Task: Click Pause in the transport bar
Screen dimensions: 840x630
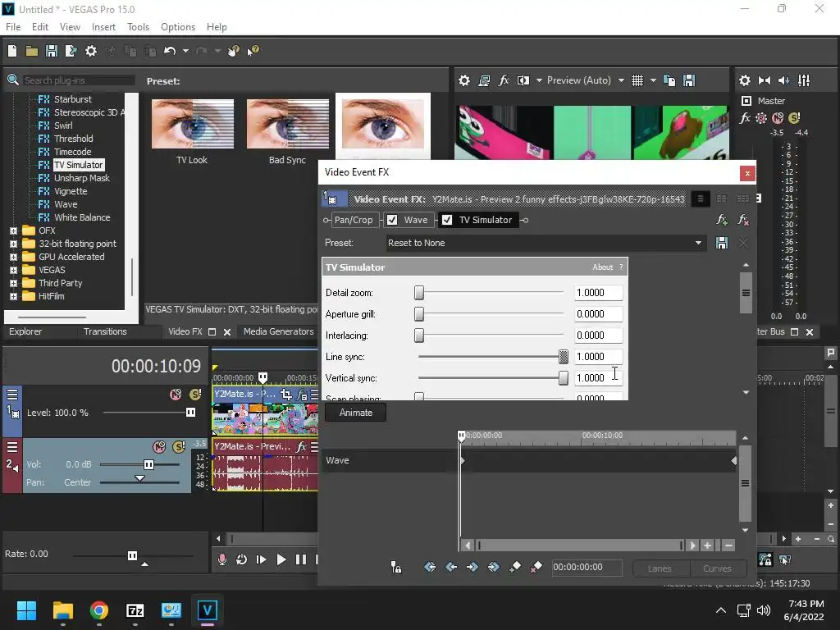Action: click(301, 559)
